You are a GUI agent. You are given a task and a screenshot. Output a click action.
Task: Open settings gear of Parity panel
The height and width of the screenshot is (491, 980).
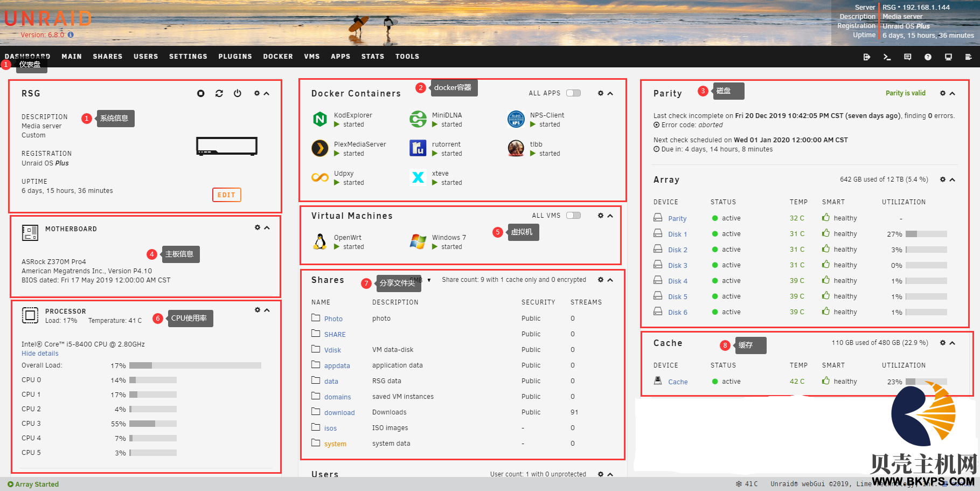pyautogui.click(x=943, y=93)
